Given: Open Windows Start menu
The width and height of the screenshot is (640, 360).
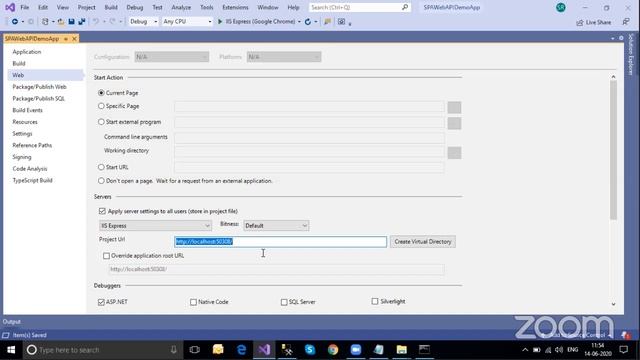Looking at the screenshot, I should tap(11, 350).
